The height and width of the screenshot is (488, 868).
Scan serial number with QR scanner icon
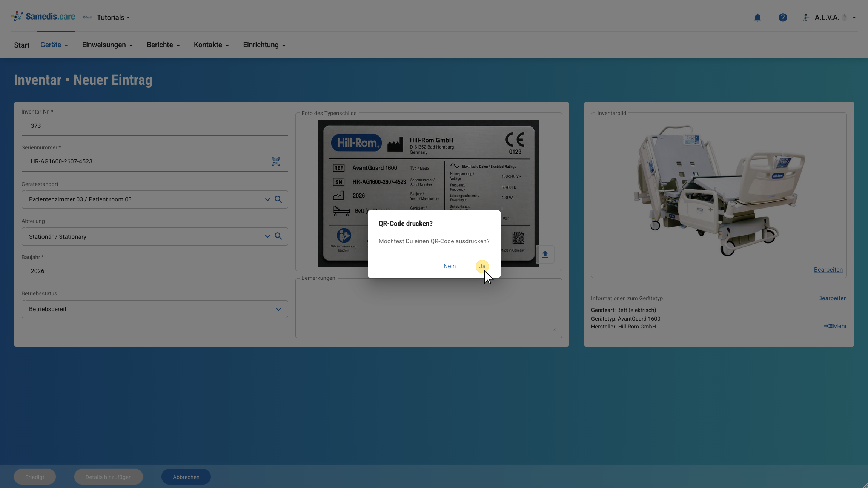[x=276, y=161]
